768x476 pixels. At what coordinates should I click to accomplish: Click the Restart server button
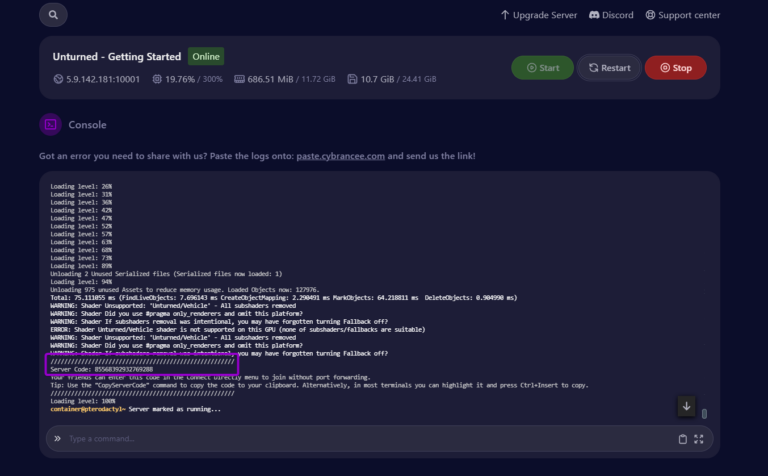[609, 68]
